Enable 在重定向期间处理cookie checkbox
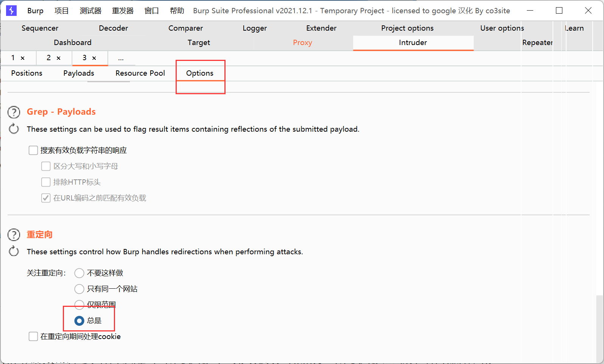 pos(33,336)
